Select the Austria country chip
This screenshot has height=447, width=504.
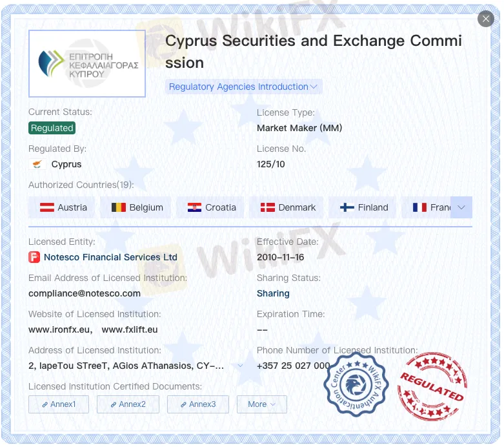point(63,207)
